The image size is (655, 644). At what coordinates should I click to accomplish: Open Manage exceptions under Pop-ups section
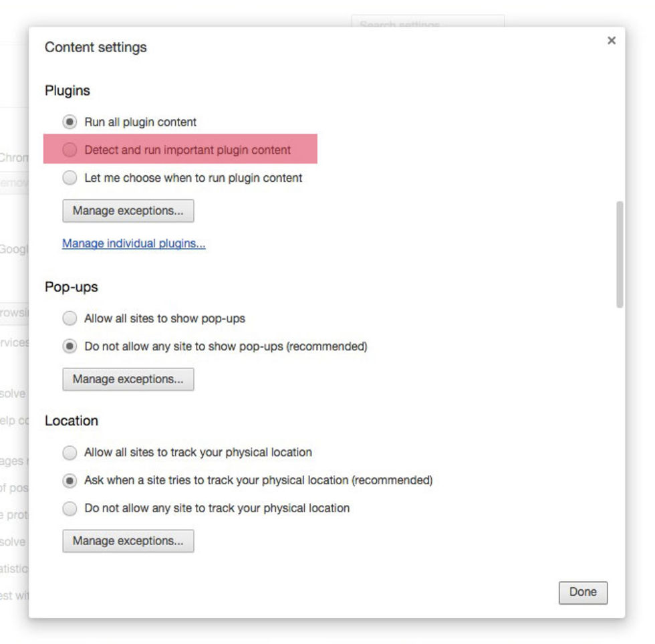(x=128, y=380)
